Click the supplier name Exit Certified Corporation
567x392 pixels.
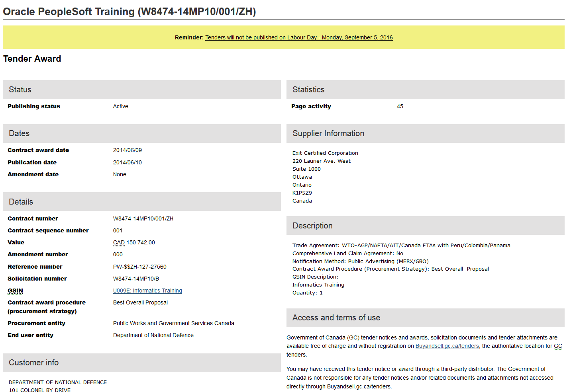325,153
